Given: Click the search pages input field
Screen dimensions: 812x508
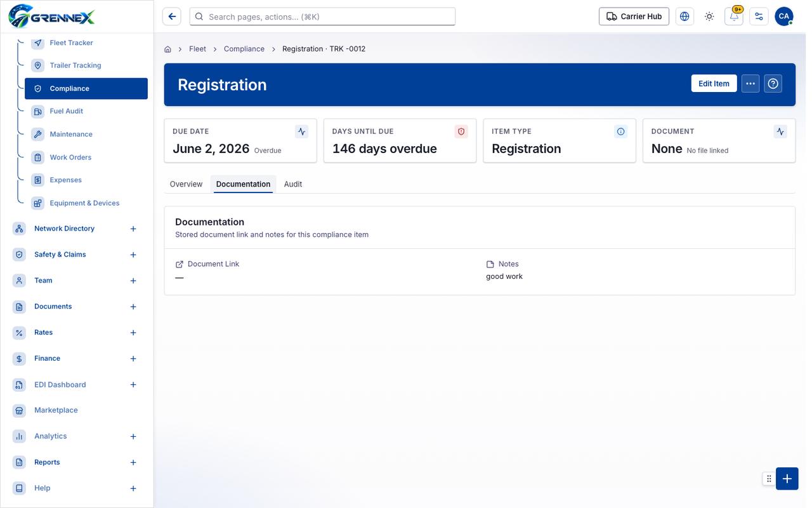Looking at the screenshot, I should [322, 17].
